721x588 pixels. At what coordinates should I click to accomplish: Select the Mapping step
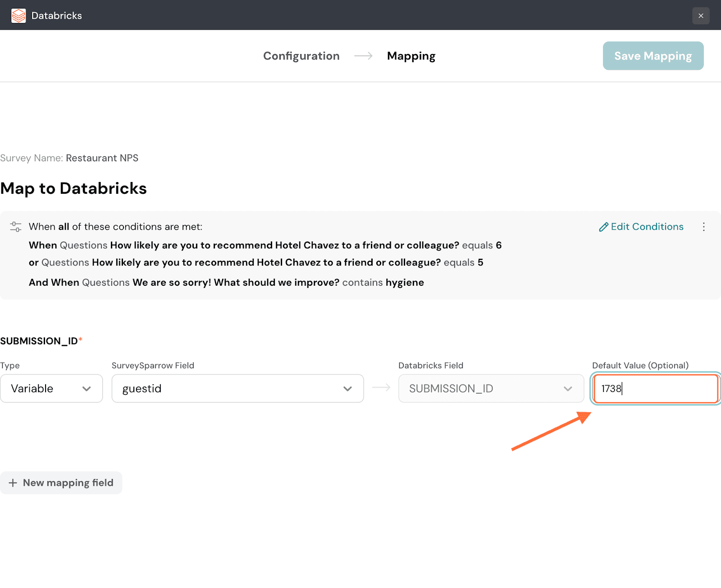click(x=411, y=56)
